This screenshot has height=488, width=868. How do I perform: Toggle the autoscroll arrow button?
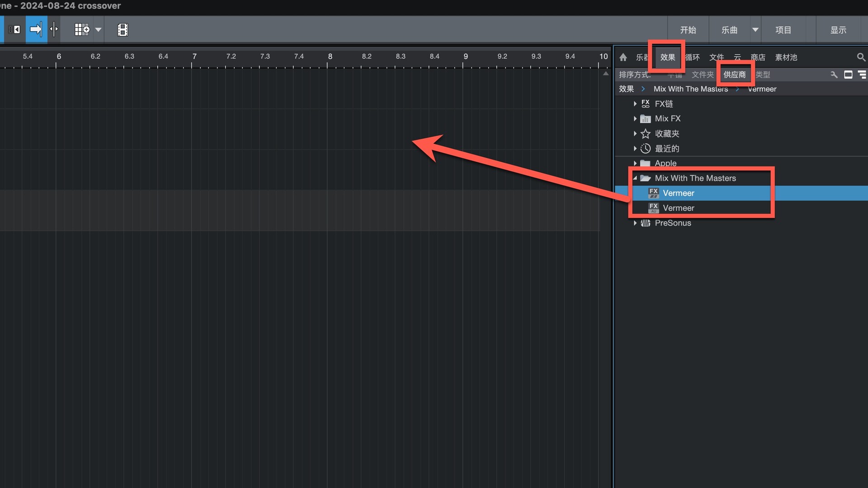click(x=36, y=30)
